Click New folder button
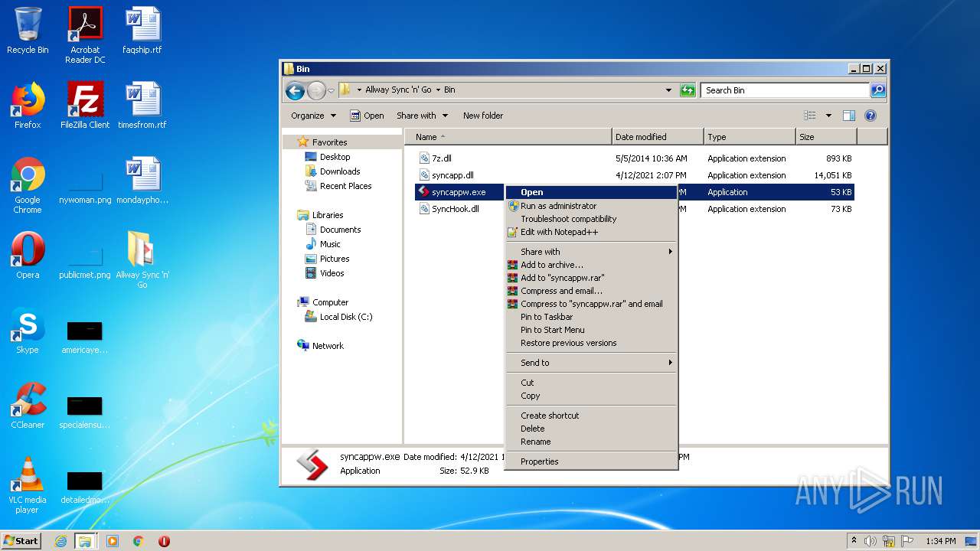 point(483,116)
